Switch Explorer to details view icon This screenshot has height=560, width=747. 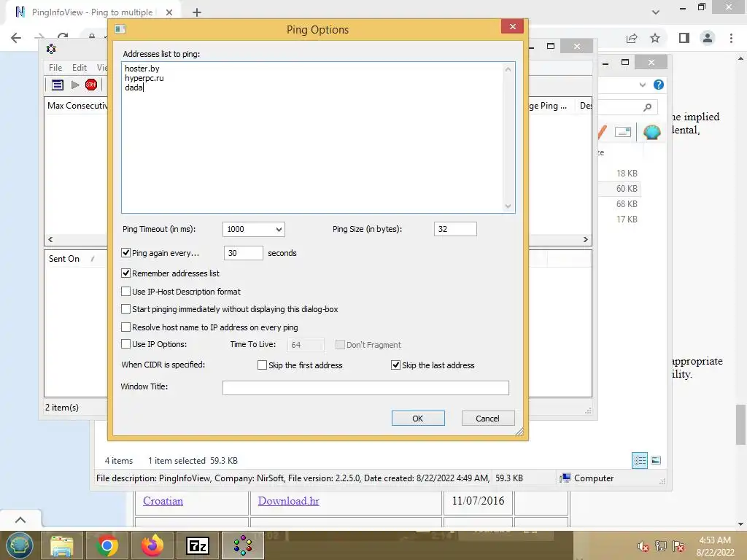[640, 461]
